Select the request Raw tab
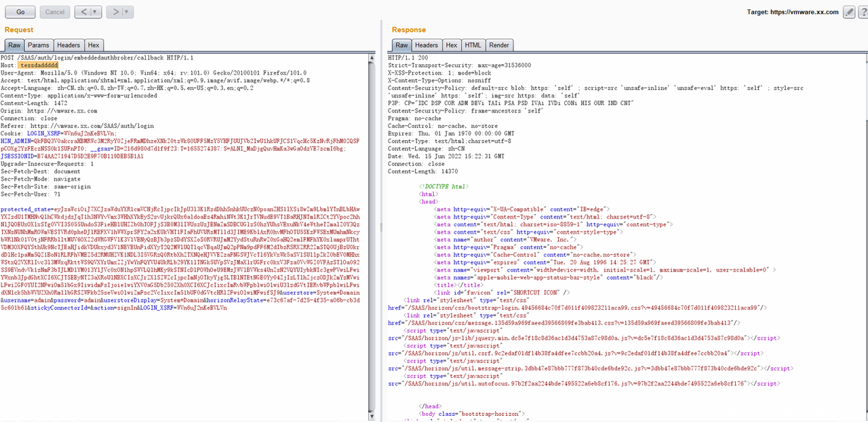Image resolution: width=868 pixels, height=422 pixels. (14, 45)
